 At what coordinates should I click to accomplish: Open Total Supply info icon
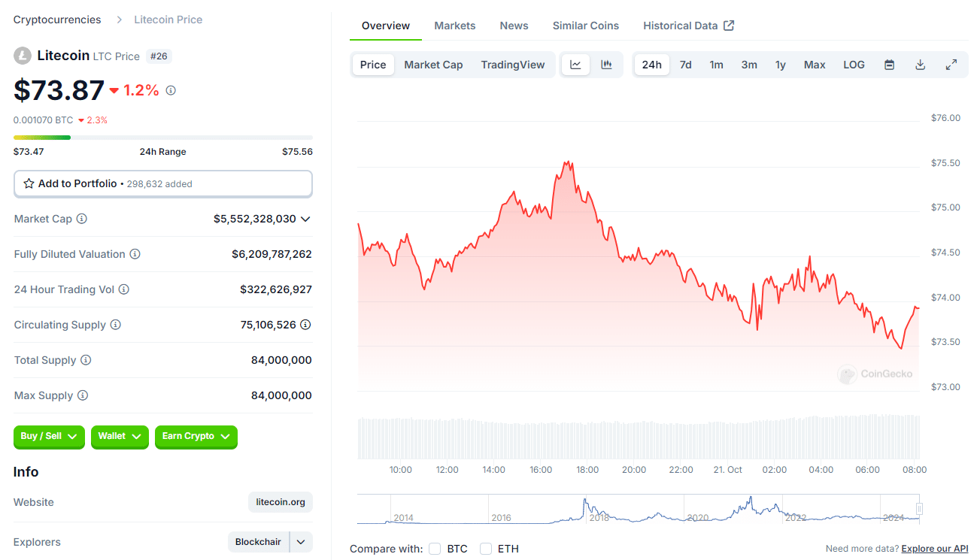point(86,360)
